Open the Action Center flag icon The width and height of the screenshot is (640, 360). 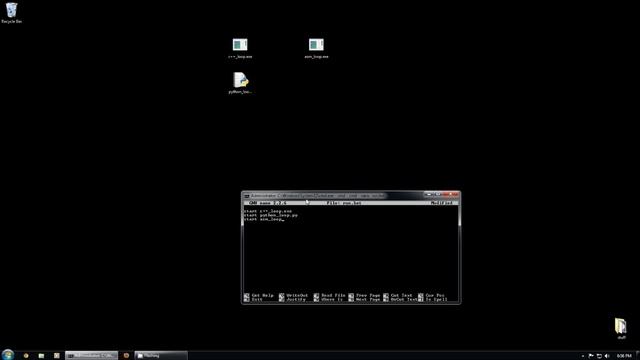(x=591, y=356)
